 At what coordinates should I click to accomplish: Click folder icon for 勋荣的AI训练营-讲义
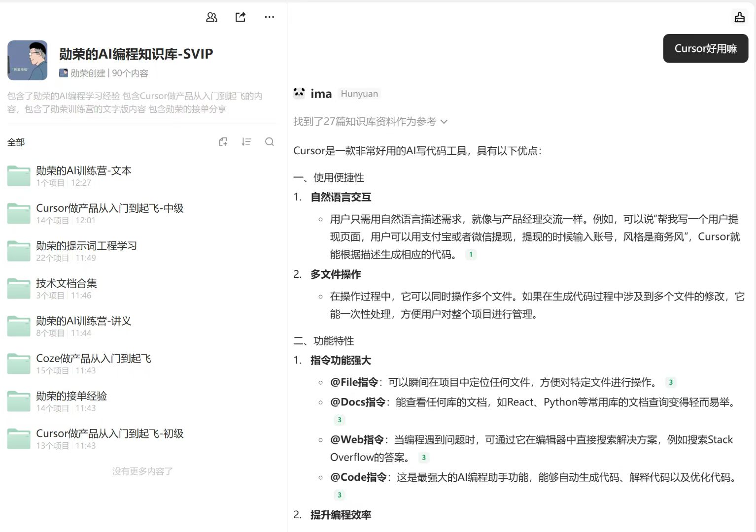[x=19, y=326]
